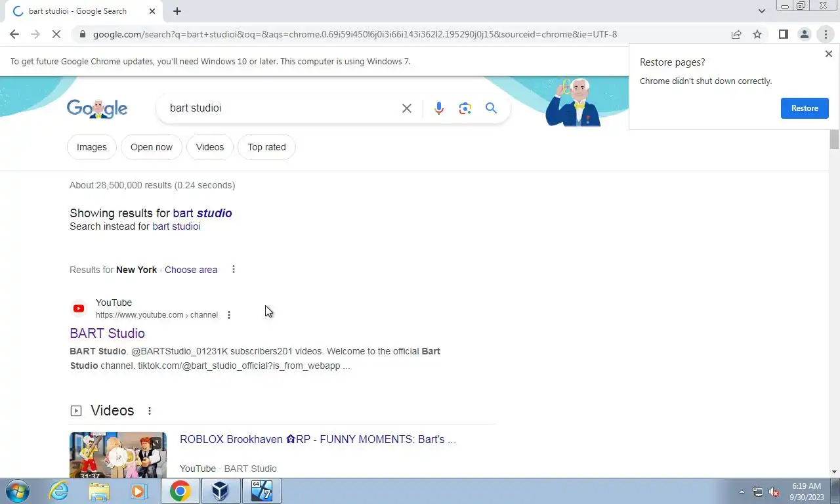
Task: Open the BART Studio YouTube result
Action: point(107,333)
